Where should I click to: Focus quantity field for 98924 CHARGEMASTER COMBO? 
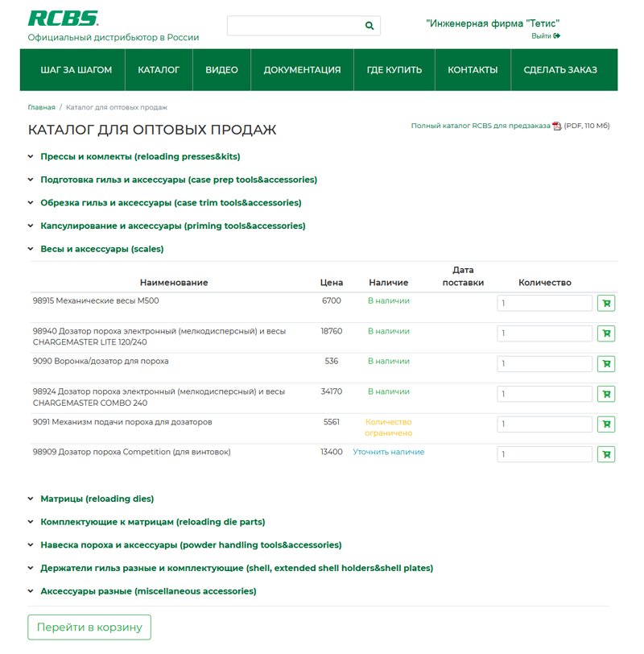click(544, 394)
